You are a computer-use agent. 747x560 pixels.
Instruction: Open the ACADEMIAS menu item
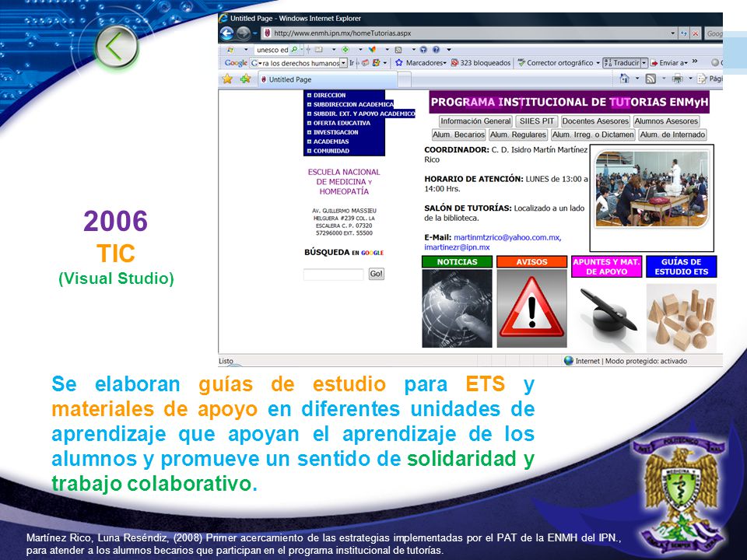click(328, 142)
